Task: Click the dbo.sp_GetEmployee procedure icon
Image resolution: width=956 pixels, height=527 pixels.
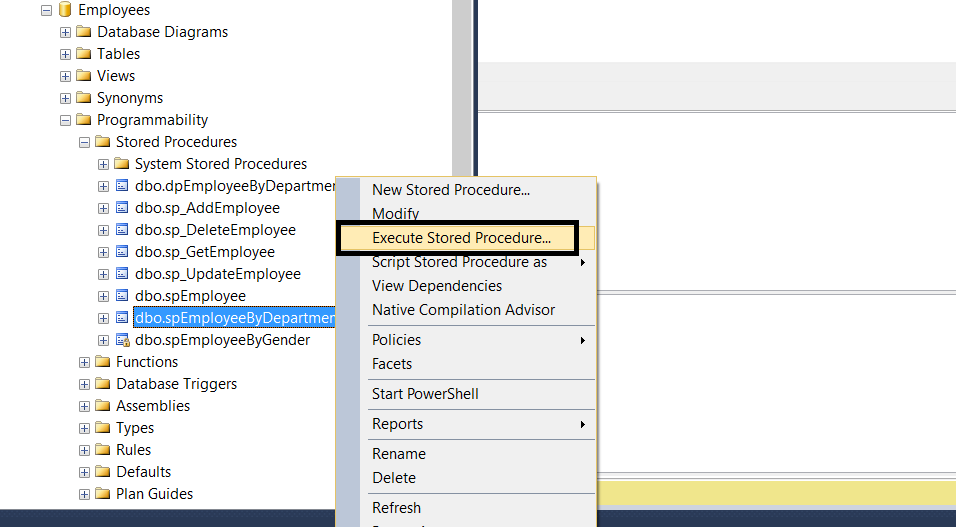Action: coord(122,252)
